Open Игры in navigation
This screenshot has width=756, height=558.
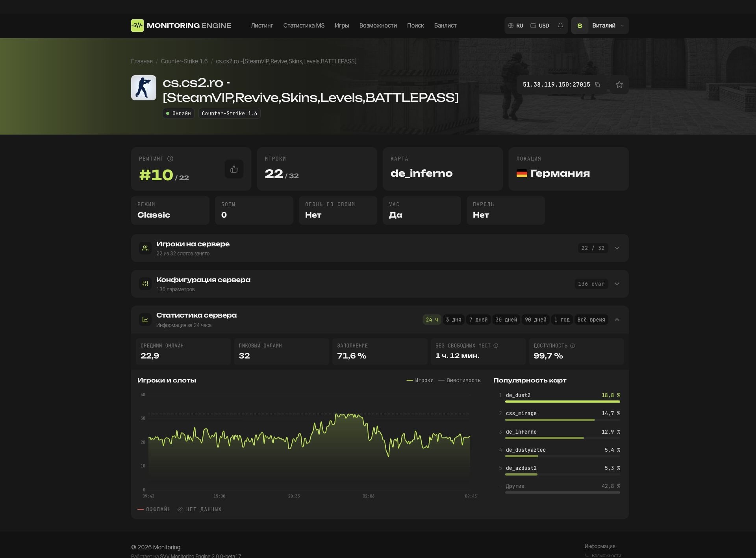point(342,26)
